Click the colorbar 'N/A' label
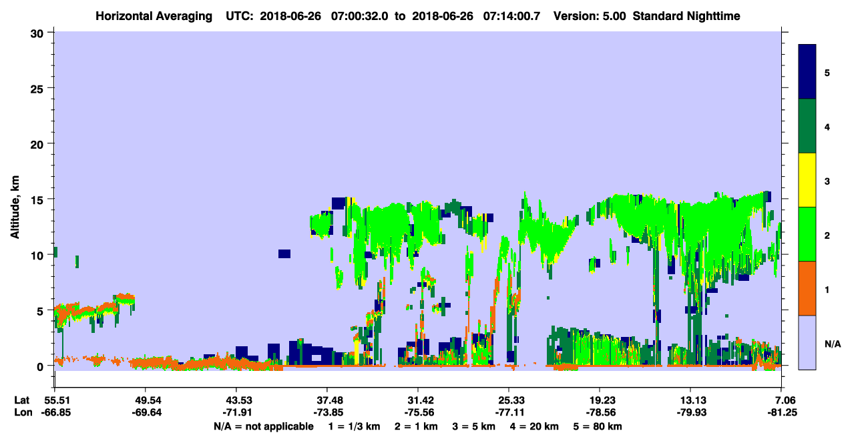 (832, 344)
